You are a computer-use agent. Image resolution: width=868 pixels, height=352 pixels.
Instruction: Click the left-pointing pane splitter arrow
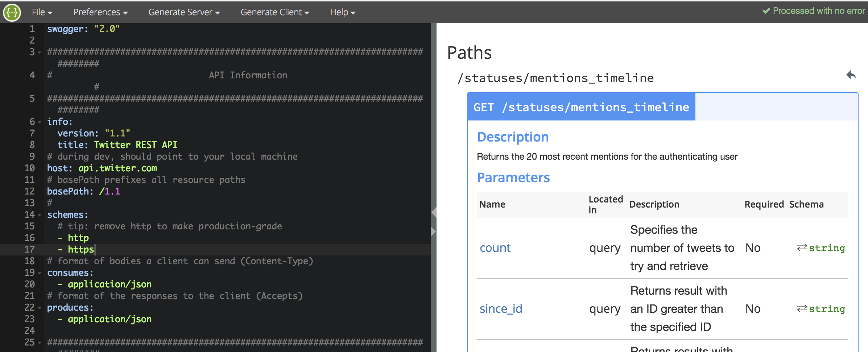pyautogui.click(x=434, y=212)
